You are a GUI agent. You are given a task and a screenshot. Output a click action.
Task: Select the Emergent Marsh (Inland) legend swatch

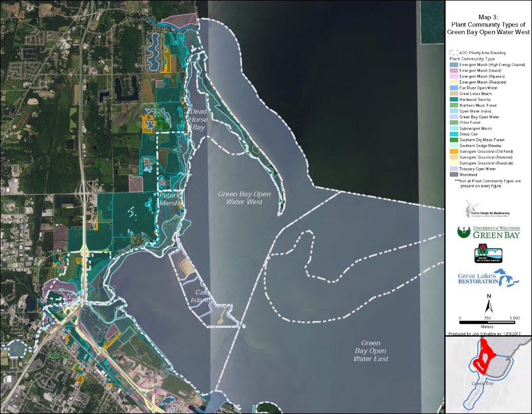tap(454, 71)
